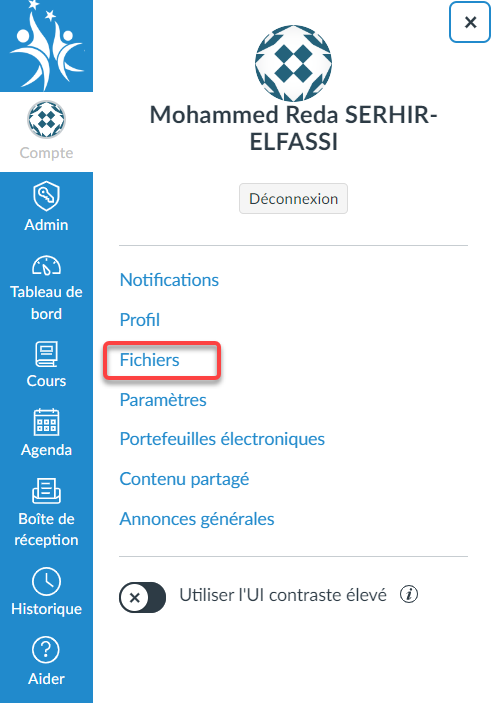This screenshot has width=494, height=703.
Task: Click the Compte avatar in sidebar
Action: (46, 120)
